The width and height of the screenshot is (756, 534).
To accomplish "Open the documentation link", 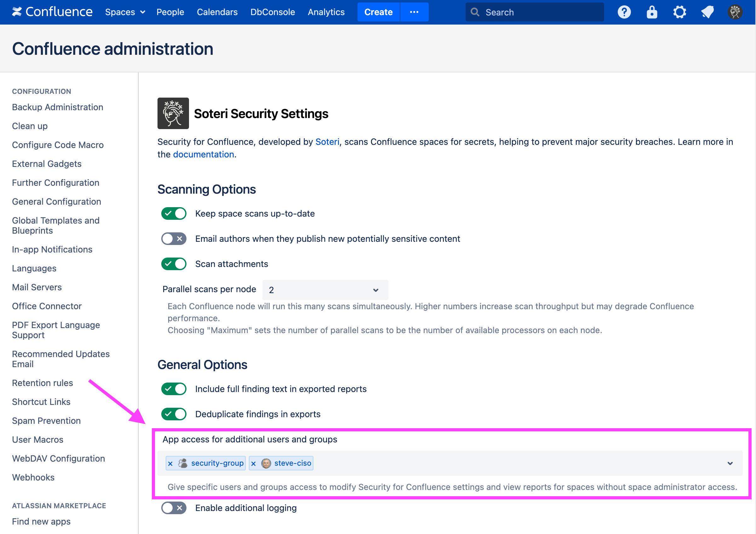I will tap(203, 154).
